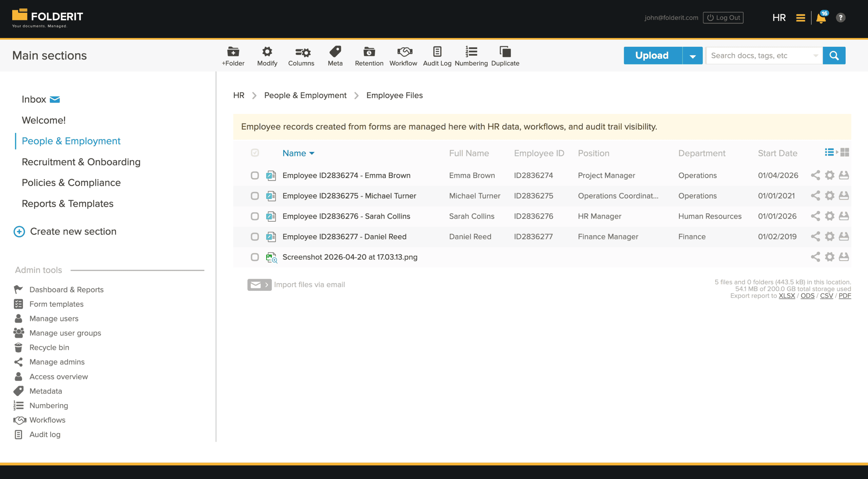Click the Log Out button

pyautogui.click(x=723, y=18)
